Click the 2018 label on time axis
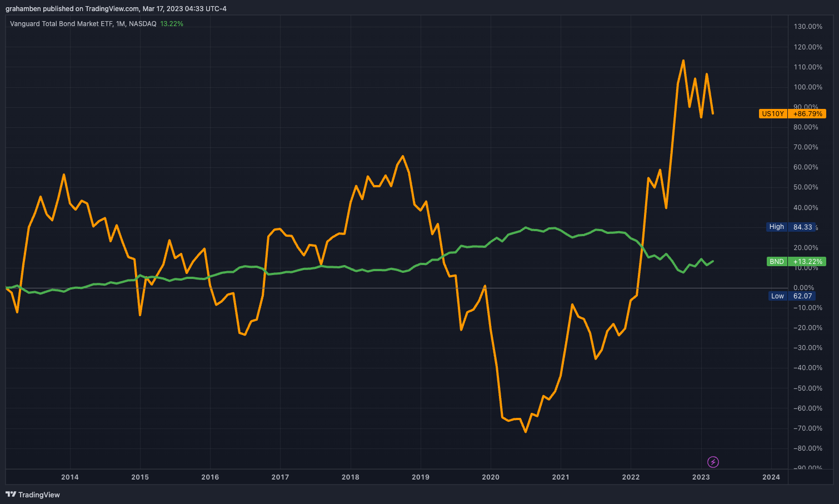839x504 pixels. point(350,477)
